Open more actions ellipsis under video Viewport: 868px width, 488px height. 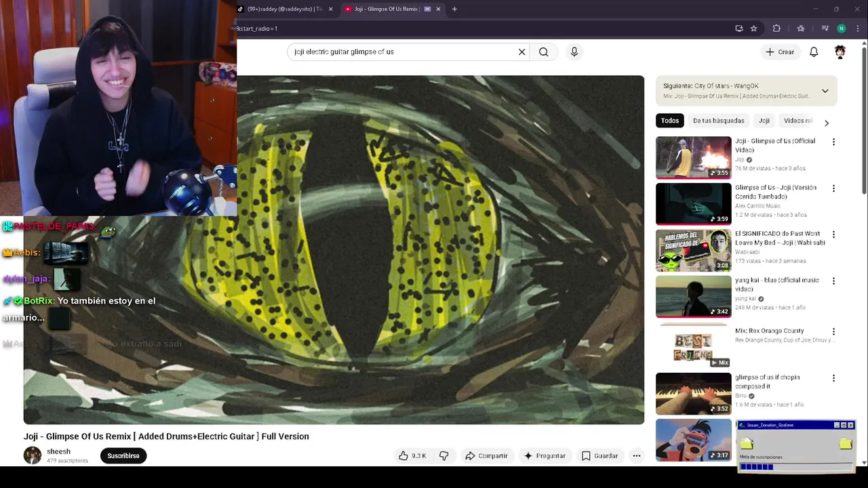(636, 455)
